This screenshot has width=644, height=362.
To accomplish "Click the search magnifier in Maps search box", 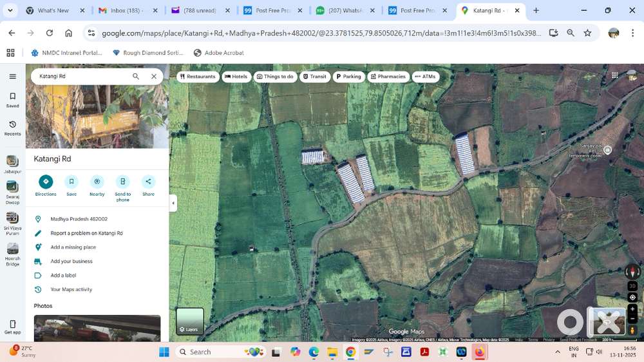I will click(136, 76).
